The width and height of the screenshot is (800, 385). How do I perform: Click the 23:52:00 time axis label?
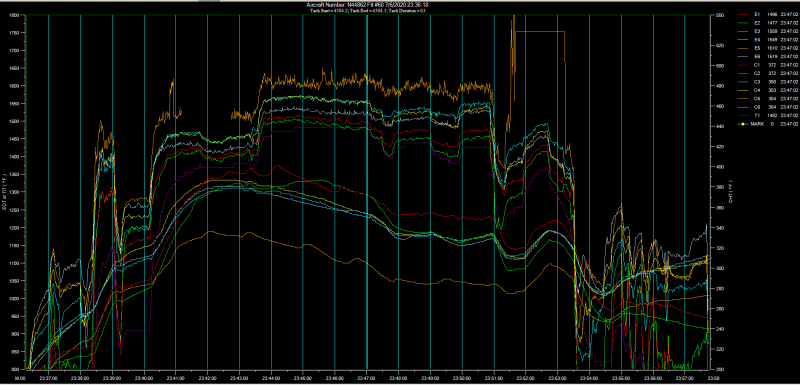tap(526, 378)
